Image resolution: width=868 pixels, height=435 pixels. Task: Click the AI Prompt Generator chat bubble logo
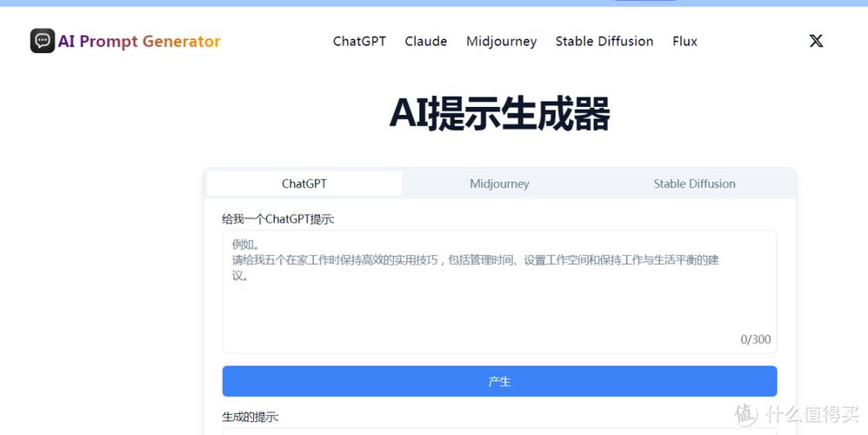[43, 41]
